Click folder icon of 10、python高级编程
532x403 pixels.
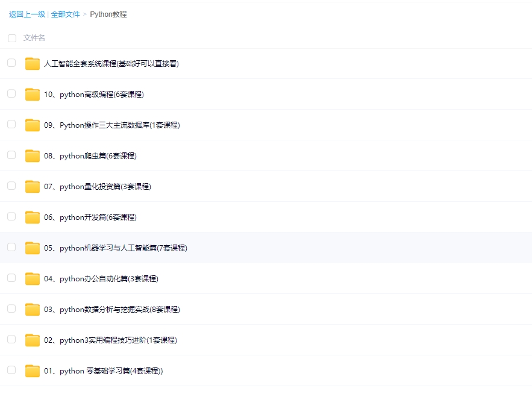click(32, 95)
